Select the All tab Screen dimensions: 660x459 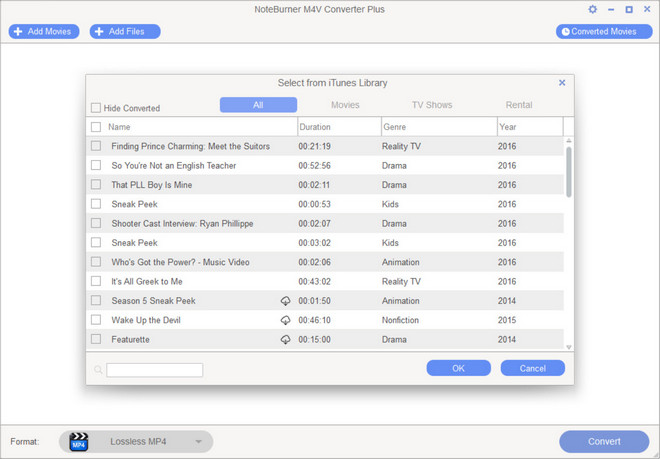click(x=258, y=105)
